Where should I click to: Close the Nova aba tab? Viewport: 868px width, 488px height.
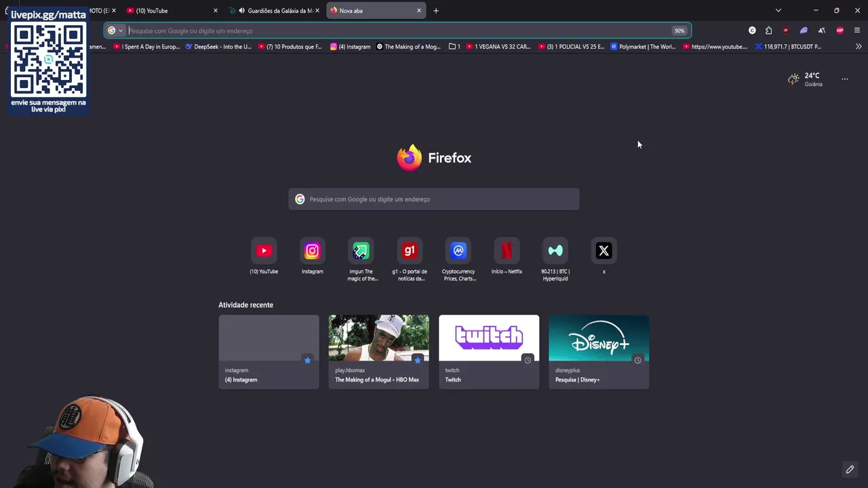click(x=419, y=11)
